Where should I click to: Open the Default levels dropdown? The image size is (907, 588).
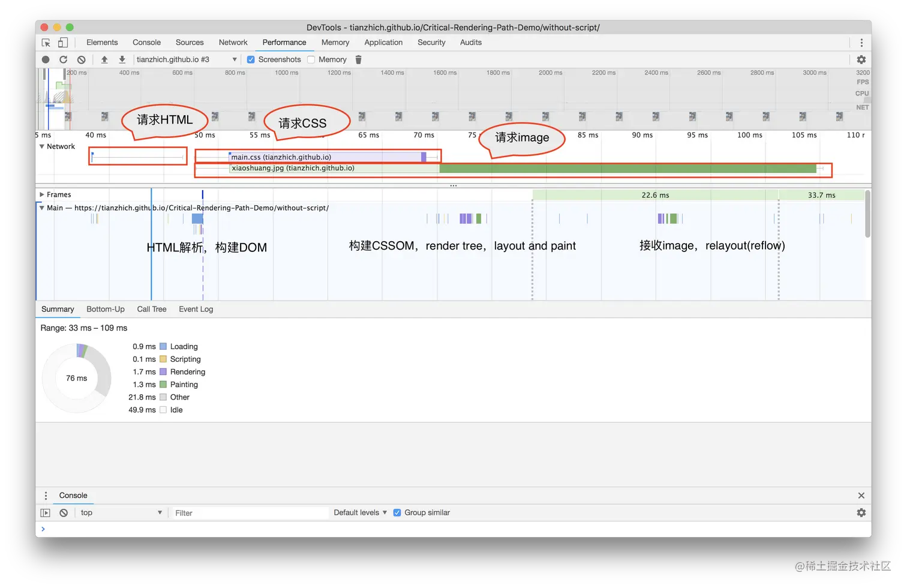(361, 513)
